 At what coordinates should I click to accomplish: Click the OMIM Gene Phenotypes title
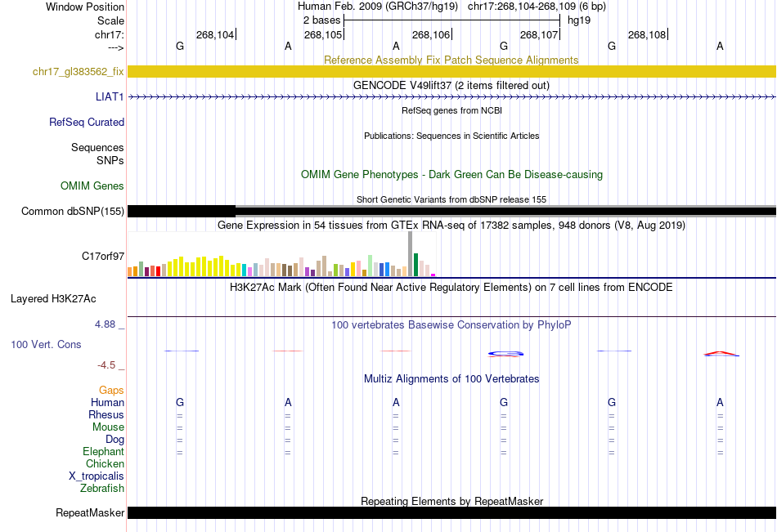pos(451,174)
